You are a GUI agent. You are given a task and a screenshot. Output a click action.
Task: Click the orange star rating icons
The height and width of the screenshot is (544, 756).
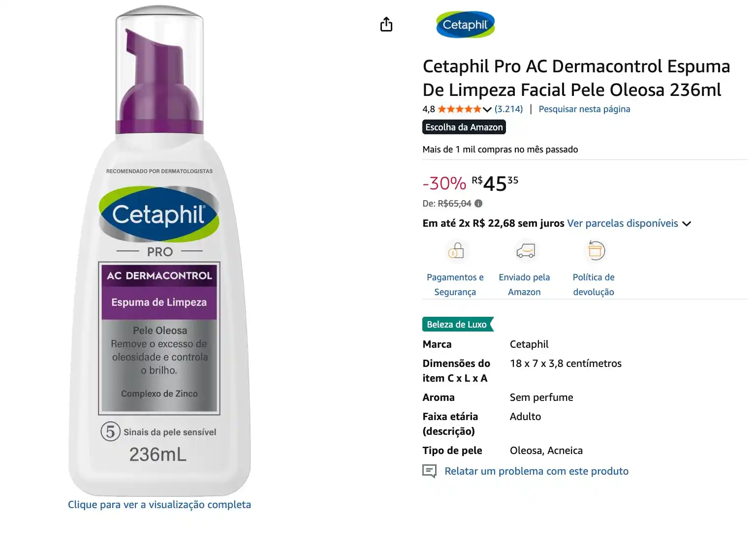pos(459,109)
